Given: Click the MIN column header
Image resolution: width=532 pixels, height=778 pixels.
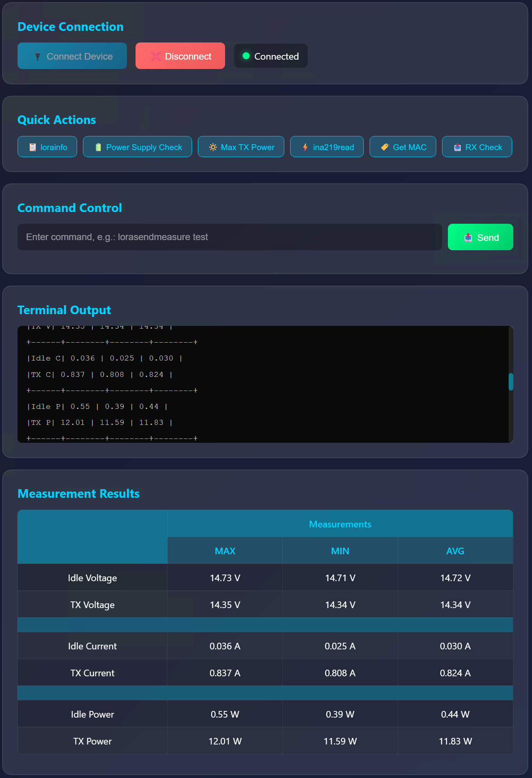Looking at the screenshot, I should click(340, 551).
